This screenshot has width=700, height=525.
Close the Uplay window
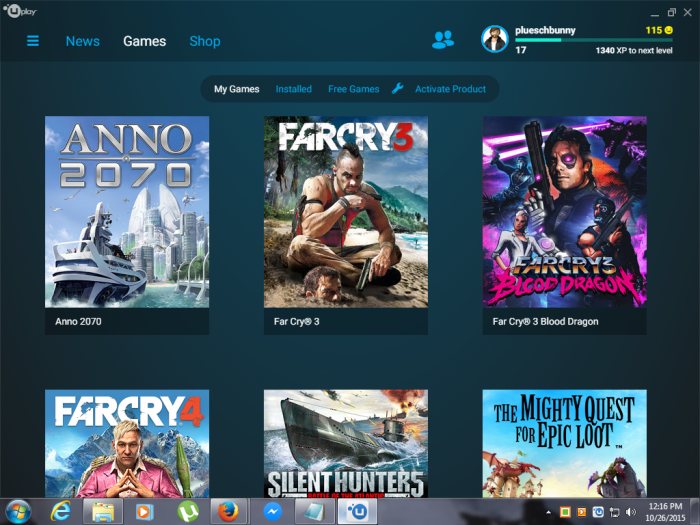click(x=688, y=12)
